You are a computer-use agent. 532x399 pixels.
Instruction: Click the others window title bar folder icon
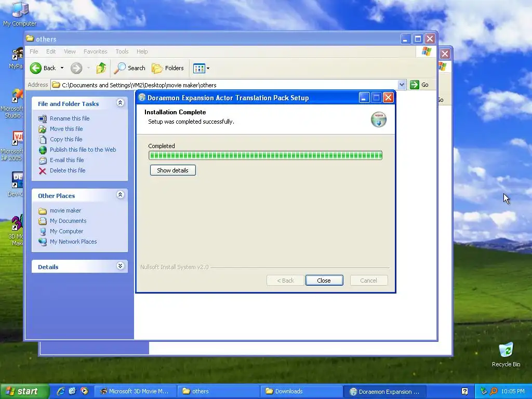coord(30,38)
